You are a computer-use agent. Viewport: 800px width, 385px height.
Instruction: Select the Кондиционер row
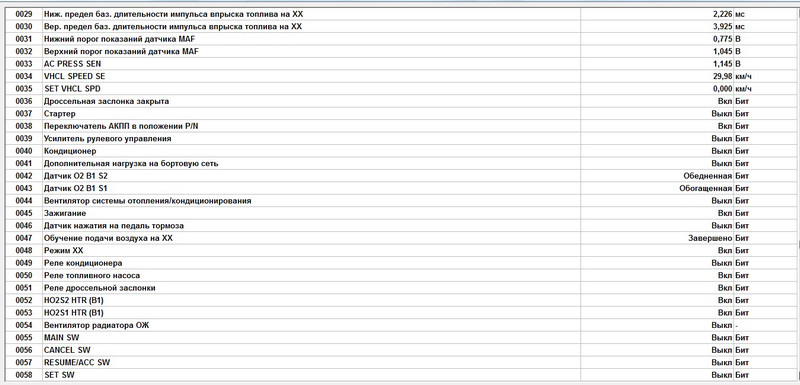click(x=401, y=151)
